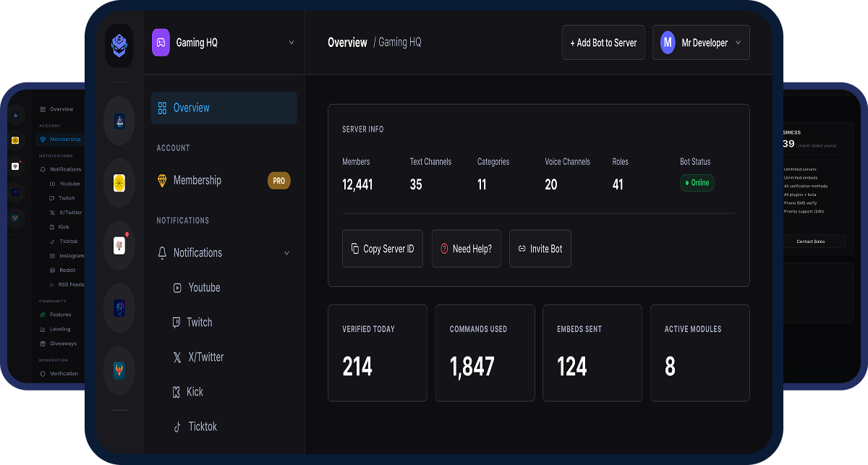This screenshot has height=465, width=868.
Task: Click the Mr Developer avatar circle
Action: pos(668,43)
